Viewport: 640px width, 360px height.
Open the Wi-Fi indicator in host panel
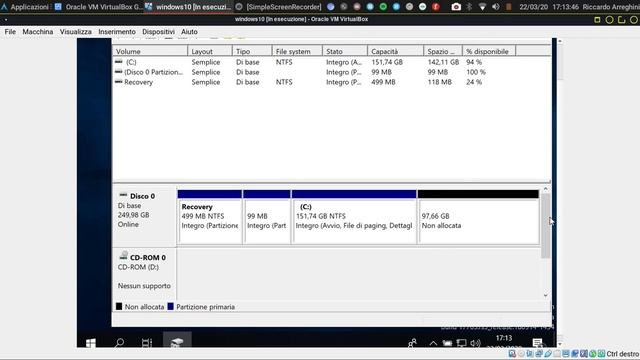point(482,7)
